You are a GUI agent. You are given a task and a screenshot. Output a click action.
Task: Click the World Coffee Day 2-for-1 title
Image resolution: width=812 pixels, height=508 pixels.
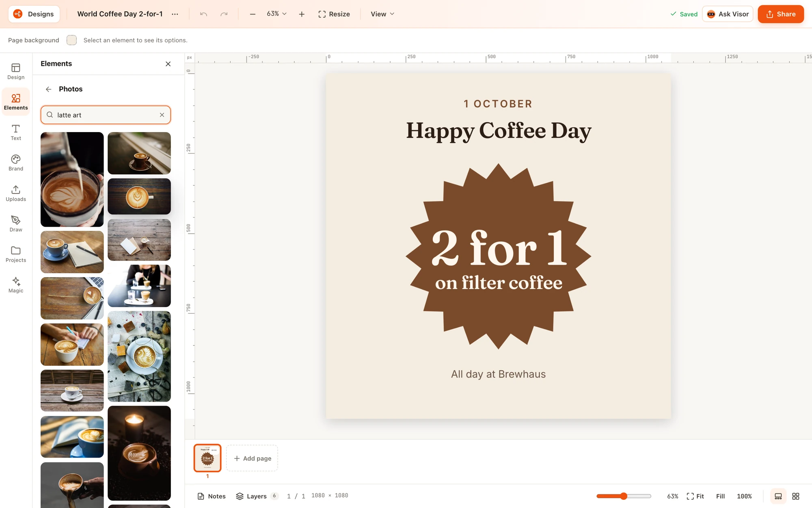[x=120, y=14]
